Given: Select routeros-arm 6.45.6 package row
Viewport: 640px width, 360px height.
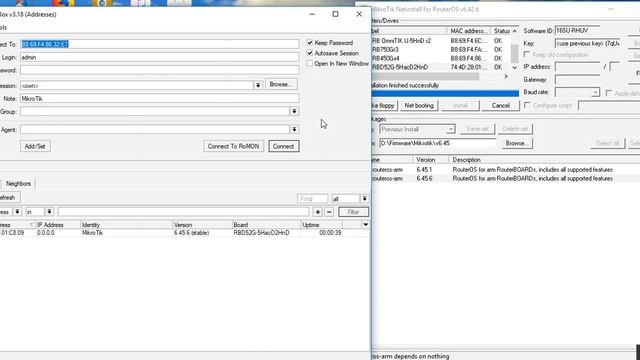Looking at the screenshot, I should tap(505, 178).
